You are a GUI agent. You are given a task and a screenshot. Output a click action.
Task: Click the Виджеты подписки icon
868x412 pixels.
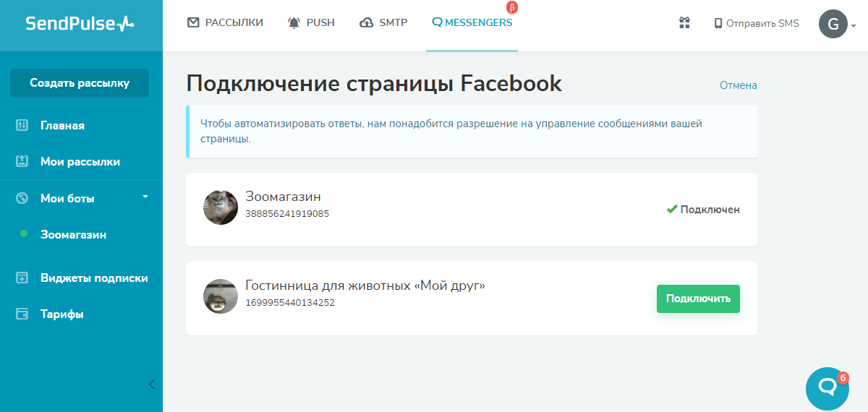coord(22,278)
